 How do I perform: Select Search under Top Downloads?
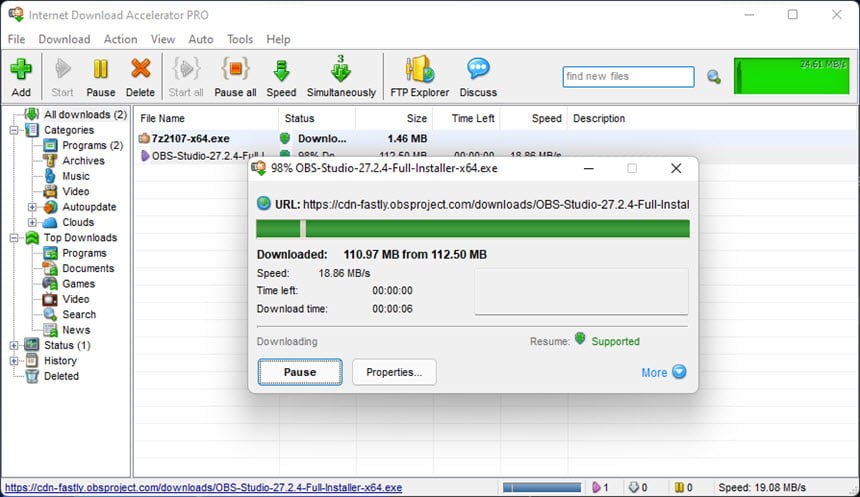(x=79, y=314)
